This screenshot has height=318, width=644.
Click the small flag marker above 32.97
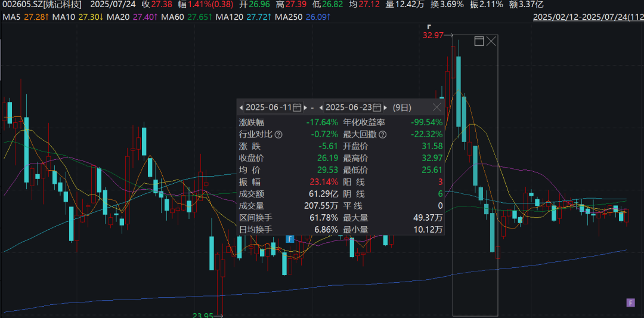(x=429, y=26)
